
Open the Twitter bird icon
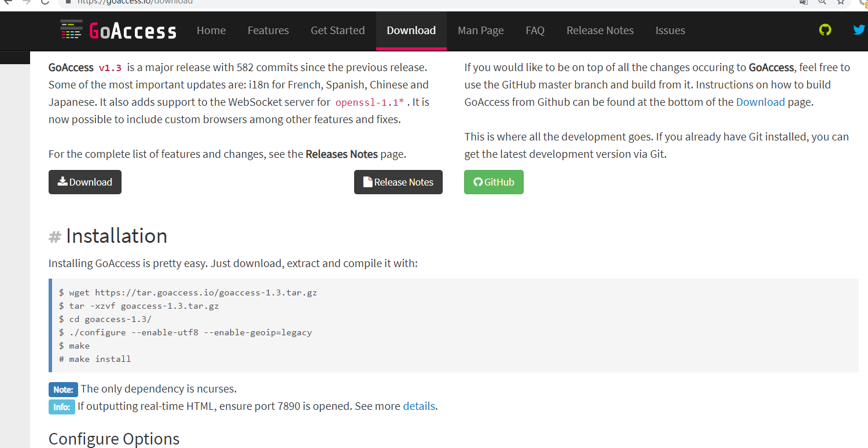859,29
